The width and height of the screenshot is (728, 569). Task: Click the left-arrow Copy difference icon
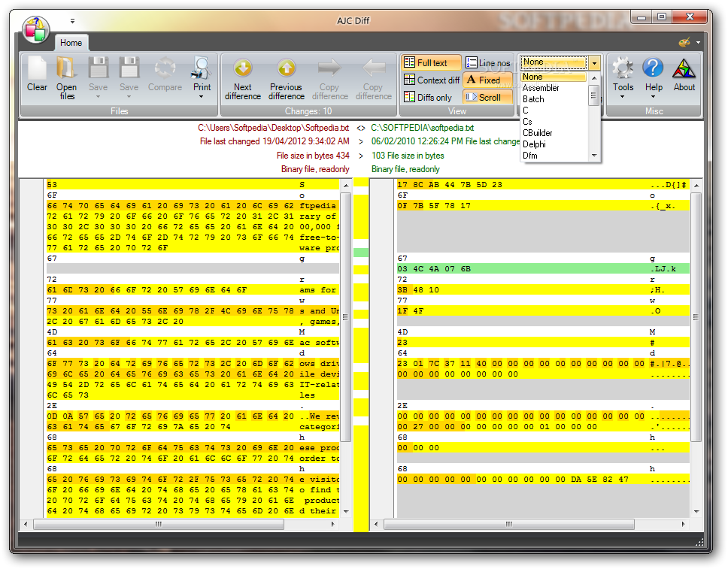[x=373, y=68]
